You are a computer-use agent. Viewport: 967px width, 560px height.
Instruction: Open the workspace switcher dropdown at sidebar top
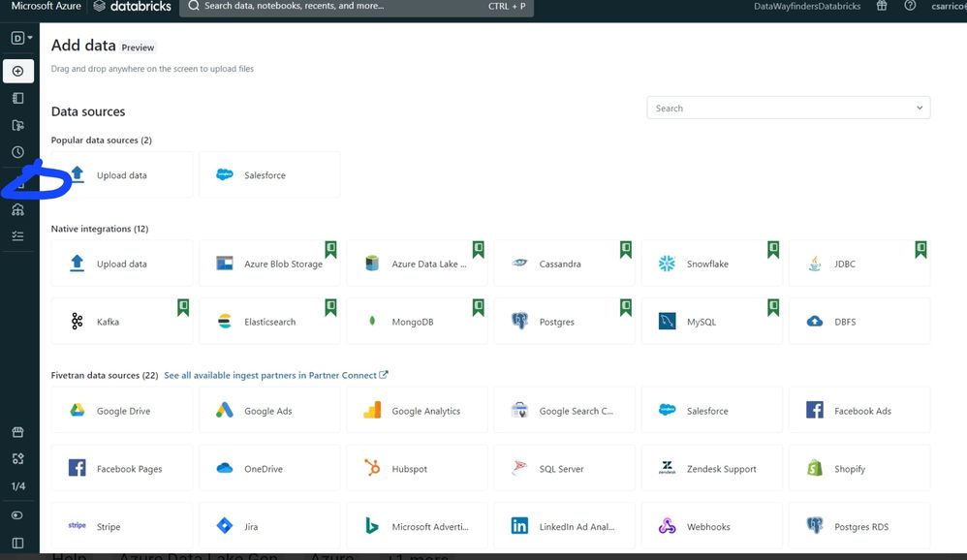[20, 38]
